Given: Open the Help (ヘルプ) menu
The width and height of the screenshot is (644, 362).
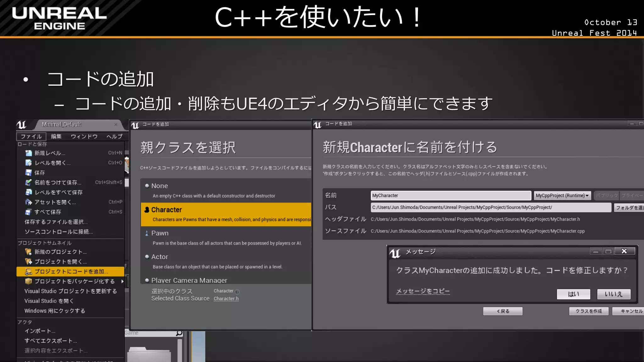Looking at the screenshot, I should [114, 136].
